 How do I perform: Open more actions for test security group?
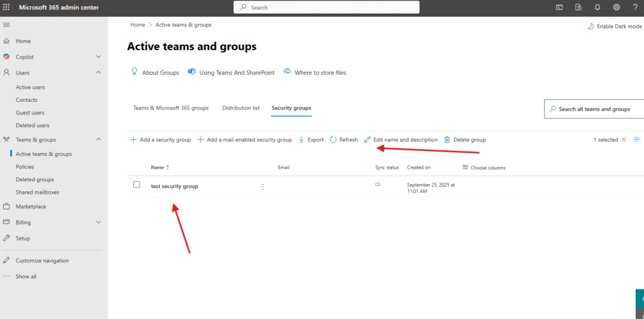pyautogui.click(x=263, y=187)
